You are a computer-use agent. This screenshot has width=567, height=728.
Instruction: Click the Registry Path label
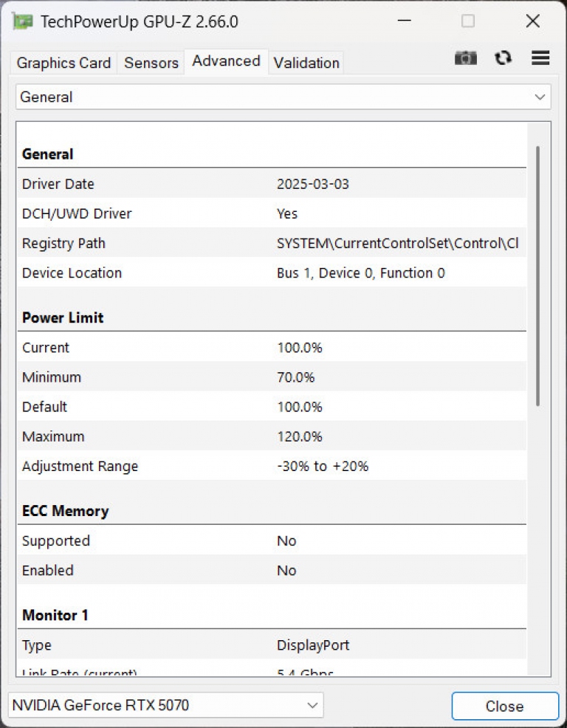[63, 244]
